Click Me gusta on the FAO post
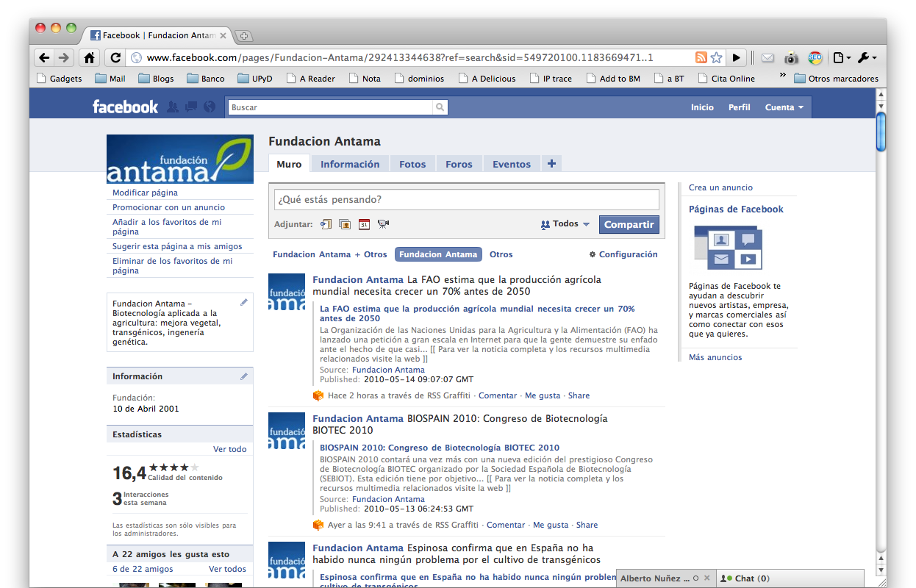The image size is (916, 588). pyautogui.click(x=543, y=395)
